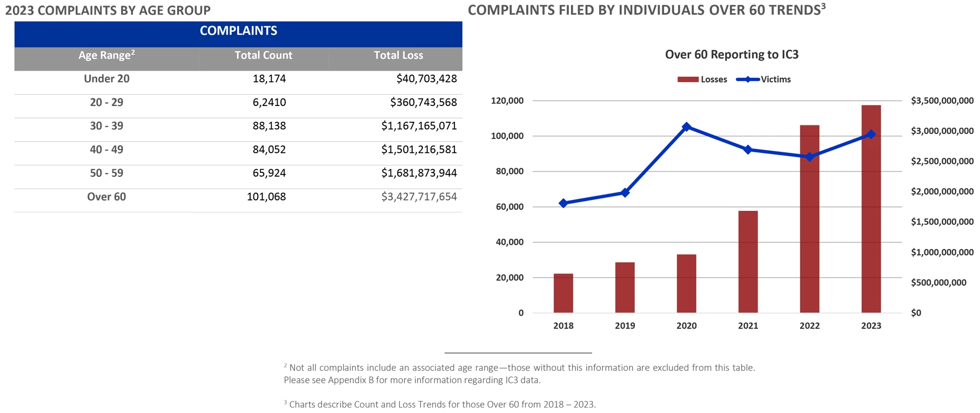Click the count cell 65,924
This screenshot has width=980, height=413.
(269, 174)
